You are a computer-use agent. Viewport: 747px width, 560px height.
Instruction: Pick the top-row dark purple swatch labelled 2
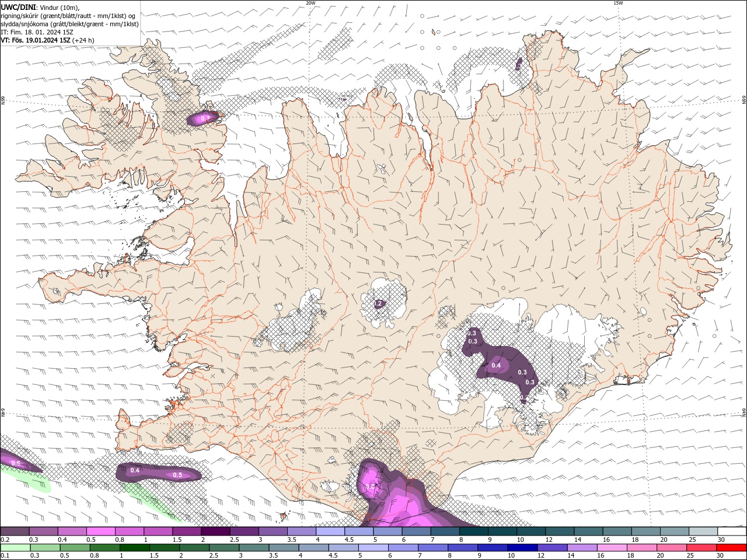click(215, 531)
